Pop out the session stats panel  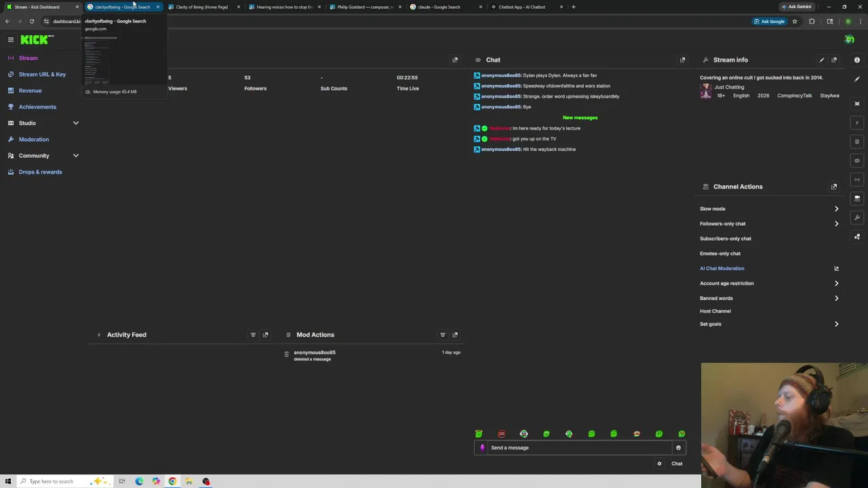[x=455, y=60]
